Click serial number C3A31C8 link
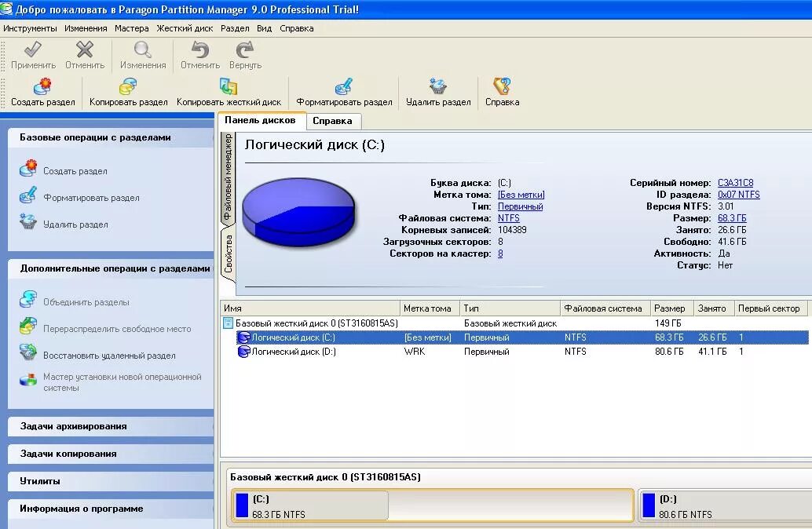812x529 pixels. (735, 183)
